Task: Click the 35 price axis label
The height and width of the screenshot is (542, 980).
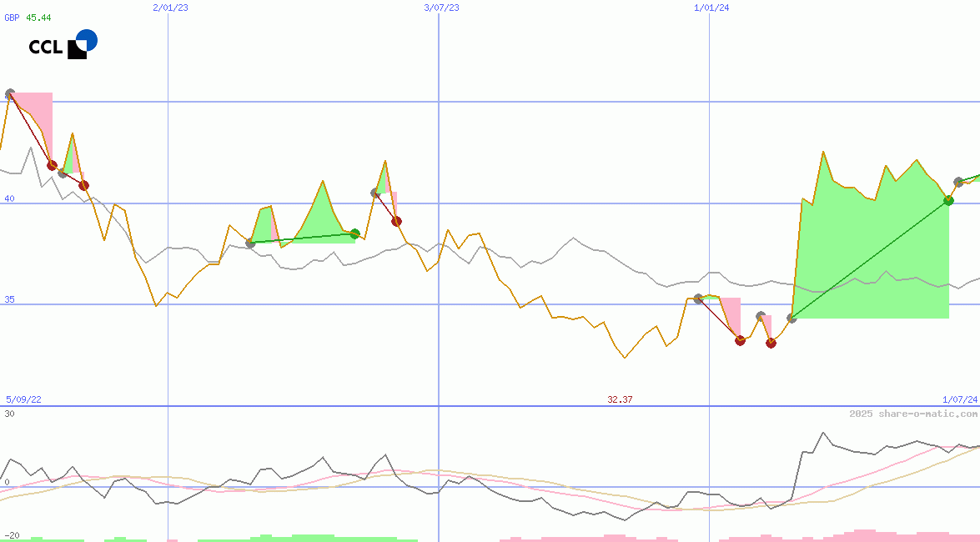Action: pyautogui.click(x=9, y=299)
